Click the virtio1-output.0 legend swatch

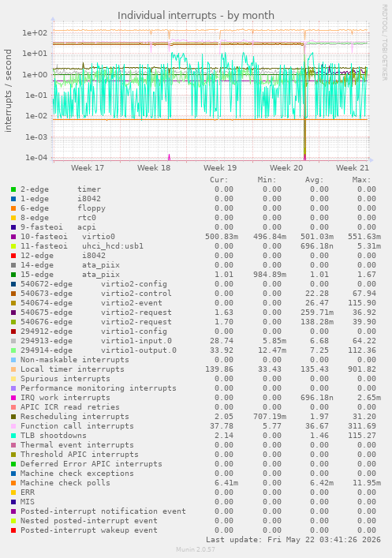pyautogui.click(x=13, y=350)
